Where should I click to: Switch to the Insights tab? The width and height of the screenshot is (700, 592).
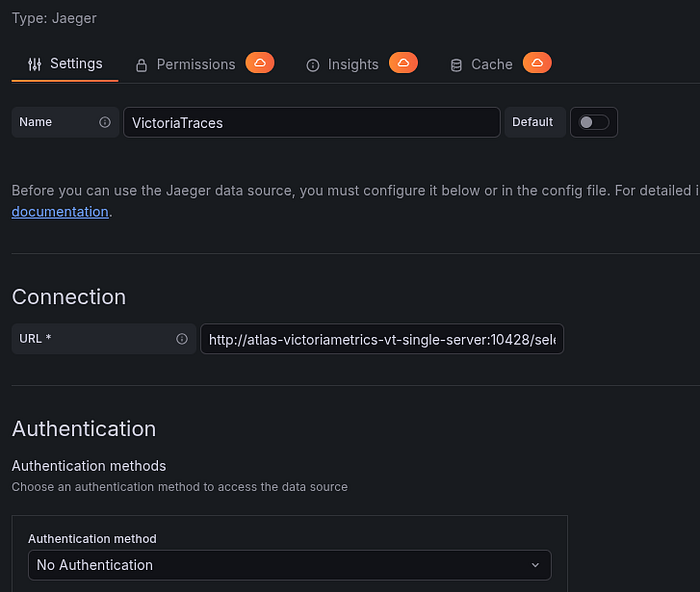click(353, 65)
